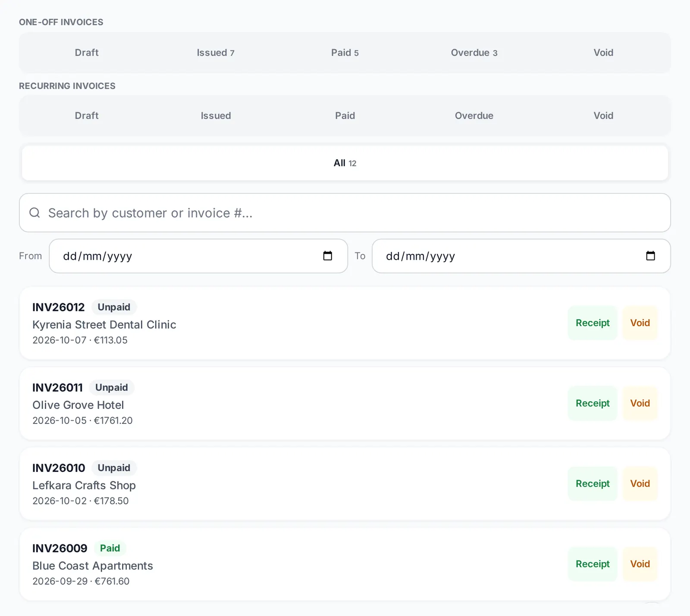Select the one-off invoices Void tab

coord(603,53)
